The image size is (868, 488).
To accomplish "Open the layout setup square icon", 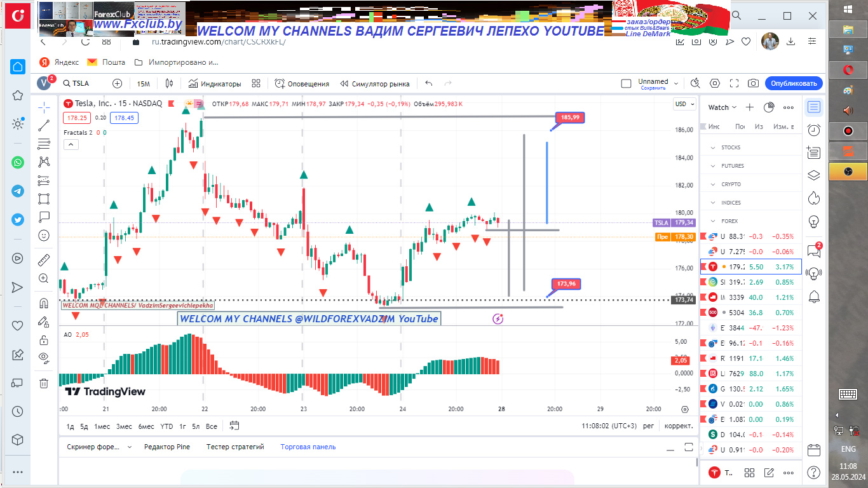I will [x=626, y=83].
